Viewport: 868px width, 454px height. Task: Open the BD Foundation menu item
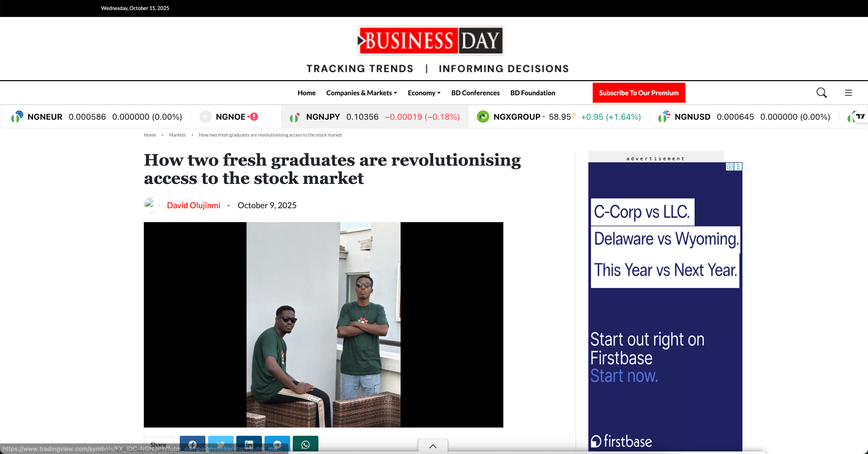[x=532, y=93]
